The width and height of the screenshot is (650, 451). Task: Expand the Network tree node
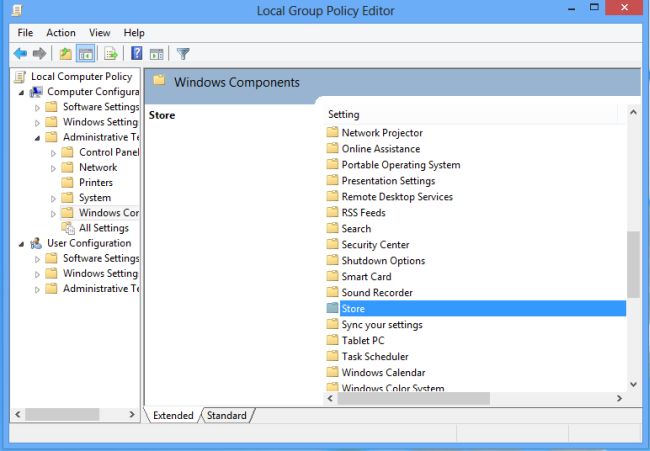coord(53,168)
